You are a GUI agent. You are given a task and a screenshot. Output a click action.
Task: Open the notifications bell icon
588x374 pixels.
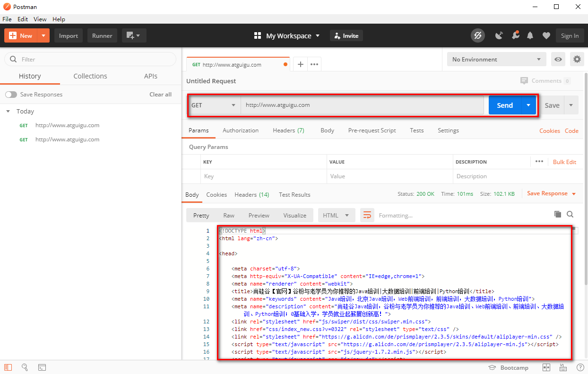pyautogui.click(x=530, y=35)
